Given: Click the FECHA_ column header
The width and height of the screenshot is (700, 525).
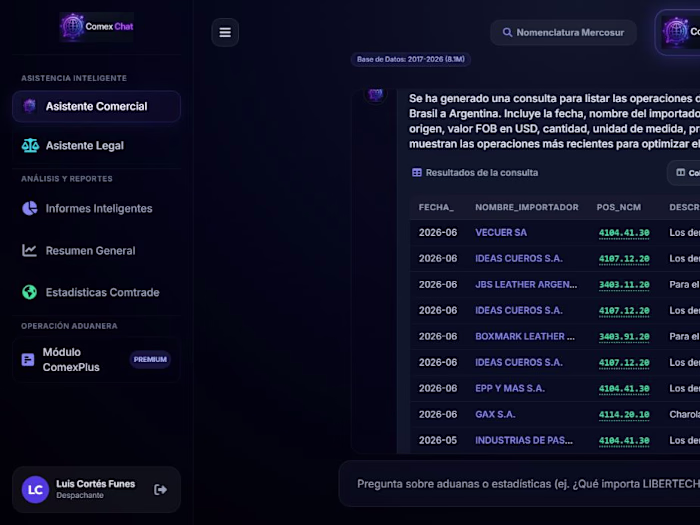Looking at the screenshot, I should tap(436, 207).
